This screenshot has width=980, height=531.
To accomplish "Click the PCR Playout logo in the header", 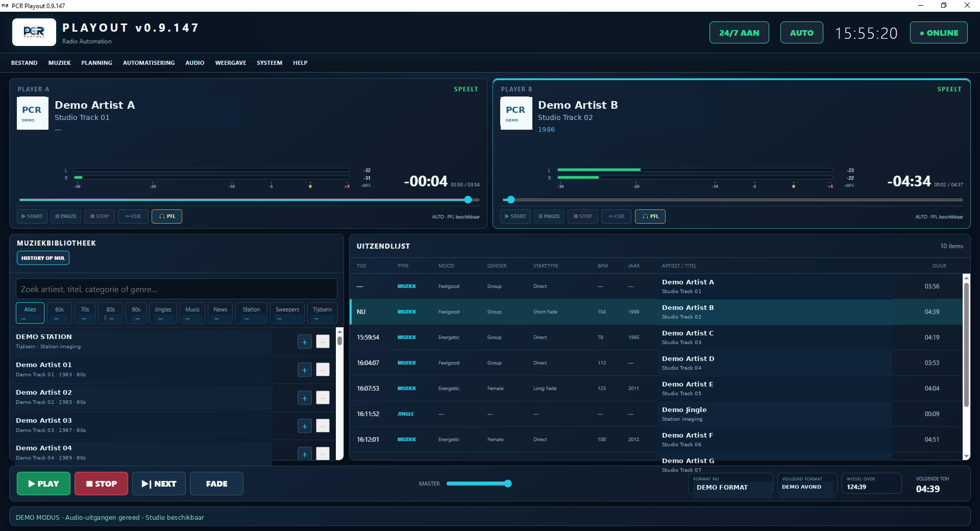I will point(34,32).
